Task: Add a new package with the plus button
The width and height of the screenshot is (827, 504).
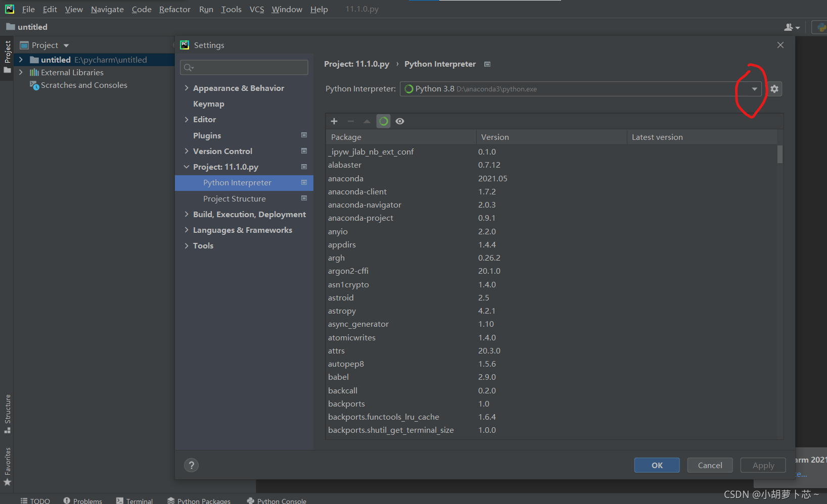Action: tap(334, 121)
